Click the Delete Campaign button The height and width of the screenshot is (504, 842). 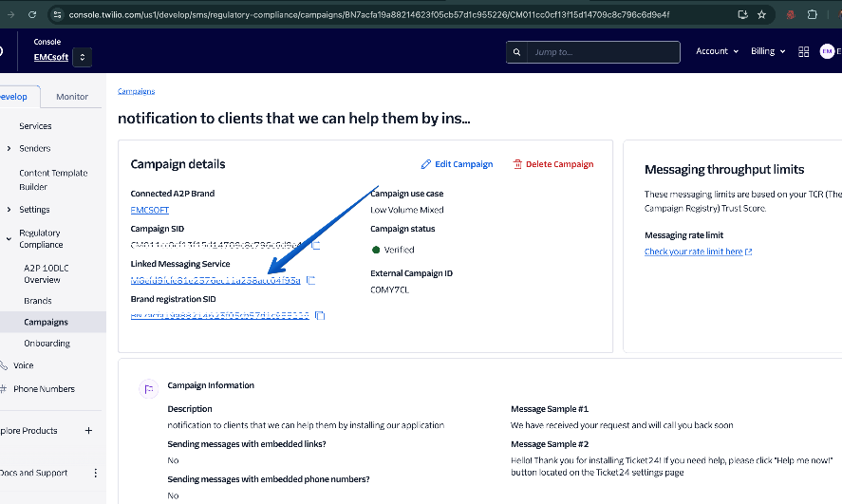tap(553, 164)
